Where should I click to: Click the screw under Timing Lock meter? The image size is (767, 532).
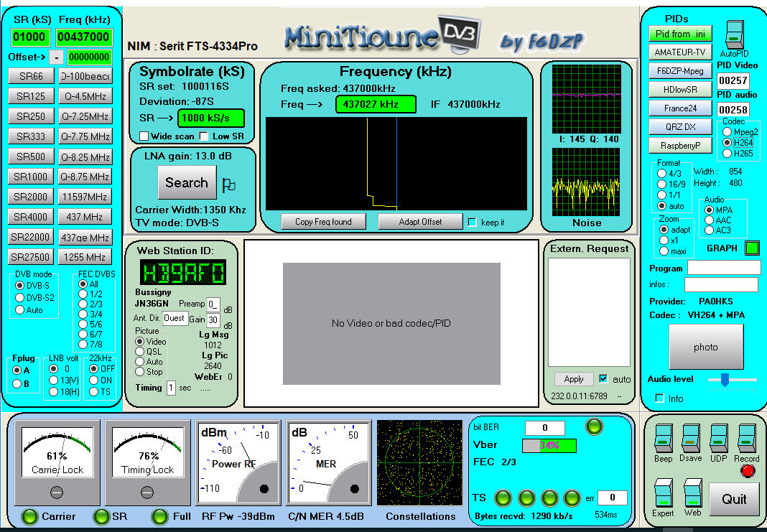click(147, 493)
